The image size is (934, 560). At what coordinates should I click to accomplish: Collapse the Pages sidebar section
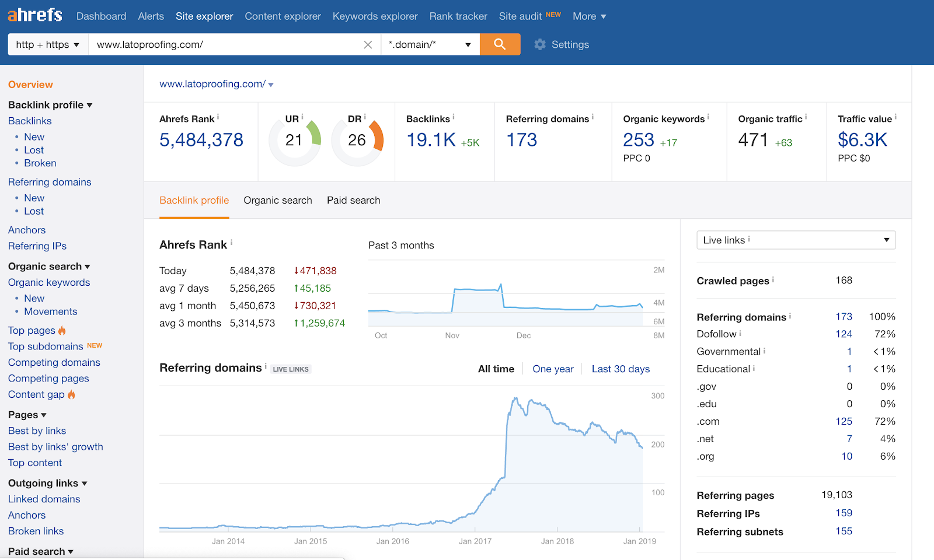tap(27, 415)
